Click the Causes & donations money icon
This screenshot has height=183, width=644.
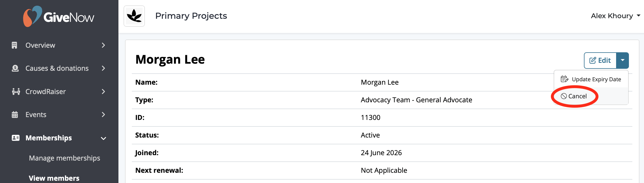coord(15,68)
